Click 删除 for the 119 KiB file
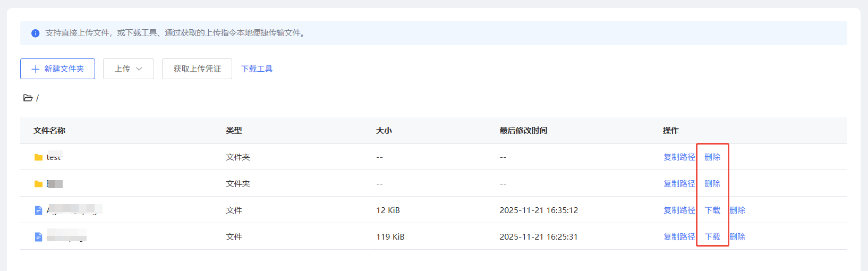Screen dimensions: 868x271 click(737, 237)
